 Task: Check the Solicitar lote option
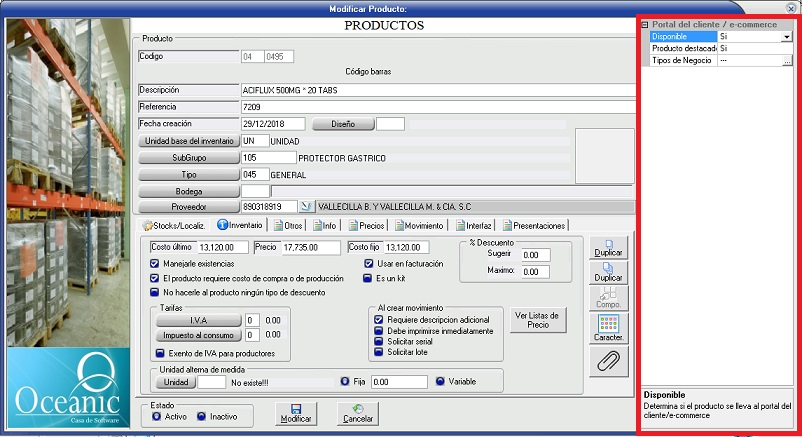pos(379,352)
